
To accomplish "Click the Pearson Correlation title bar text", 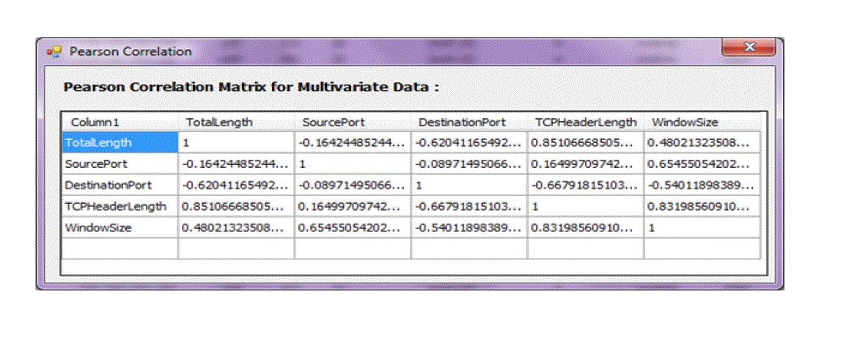I will [x=130, y=52].
